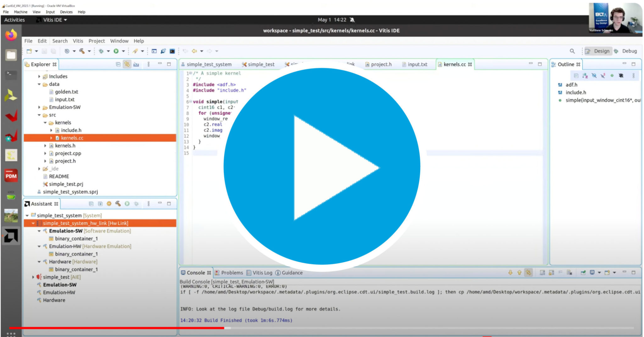Open the dropdown arrow next to Run button

[x=123, y=51]
